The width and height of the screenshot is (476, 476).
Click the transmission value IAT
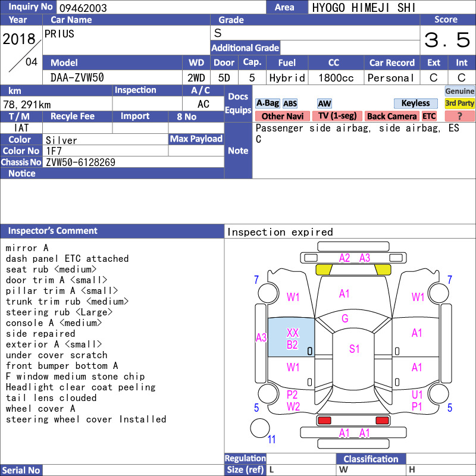point(21,128)
